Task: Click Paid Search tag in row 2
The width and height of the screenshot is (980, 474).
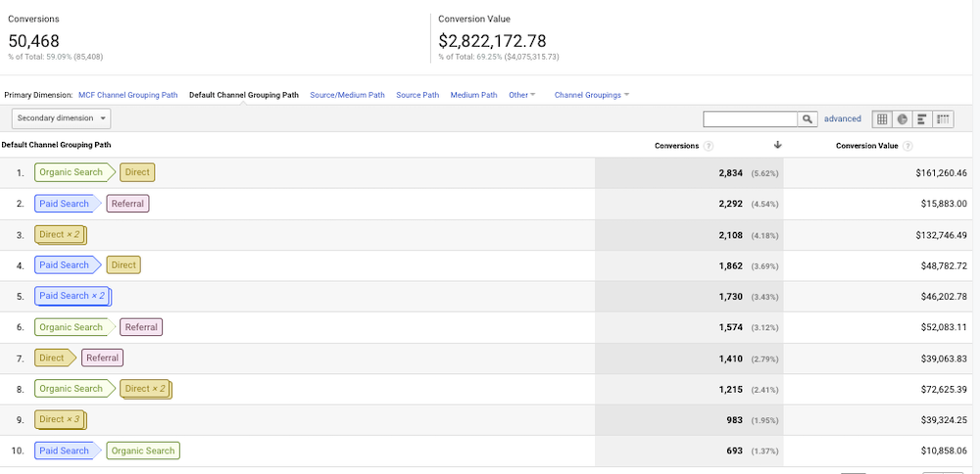Action: pos(69,204)
